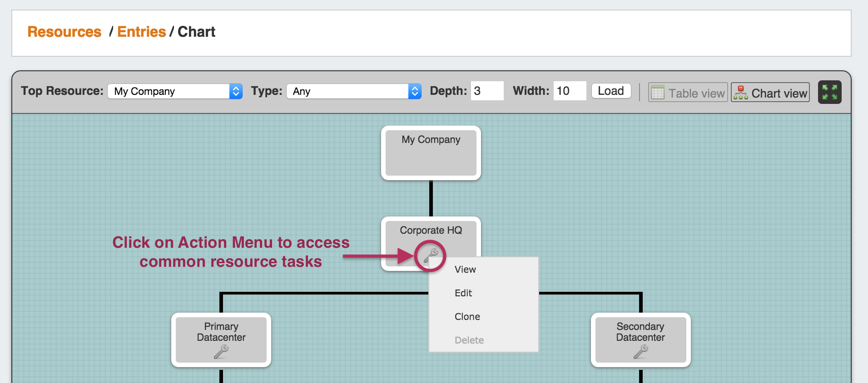Open Primary Datacenter wrench action menu
The image size is (868, 383).
(221, 352)
